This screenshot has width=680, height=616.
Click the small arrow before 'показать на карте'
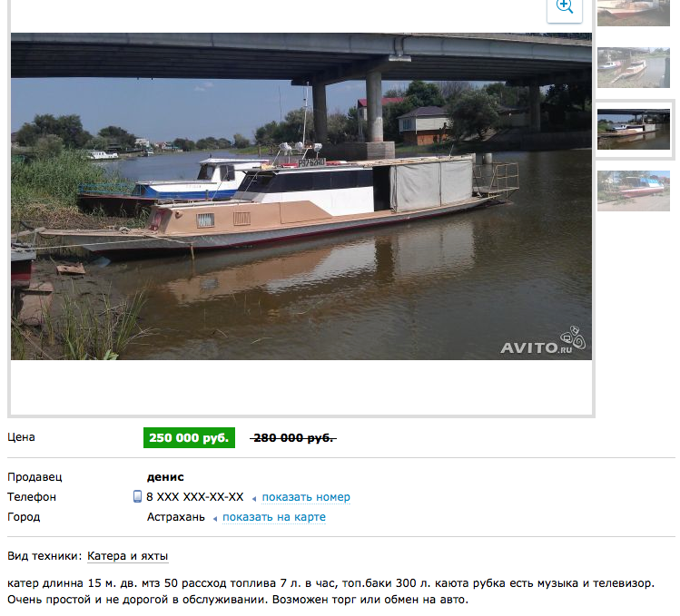click(x=214, y=519)
